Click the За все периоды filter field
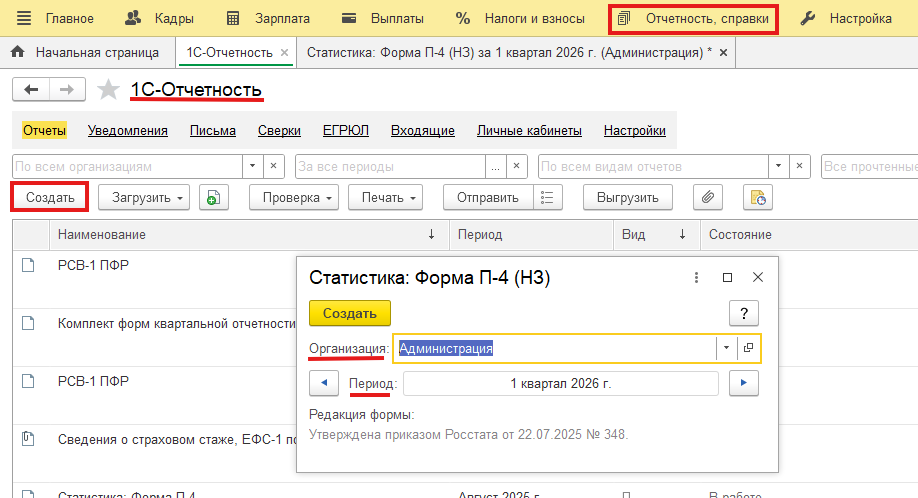This screenshot has height=498, width=918. coord(390,167)
